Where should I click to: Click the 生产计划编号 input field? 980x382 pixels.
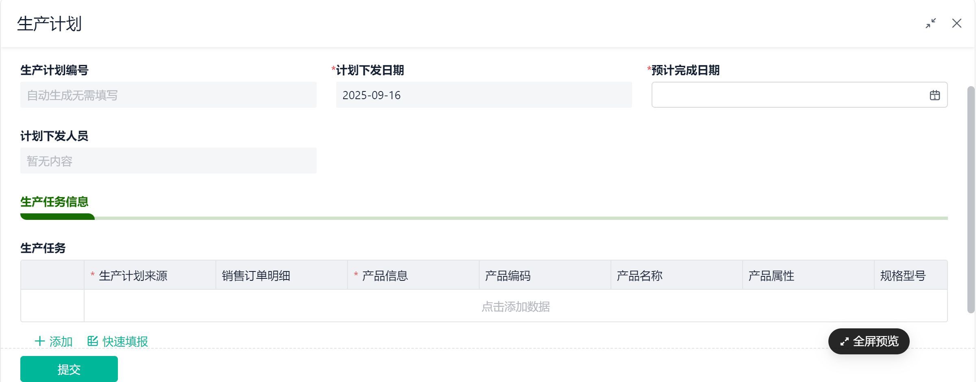click(168, 95)
